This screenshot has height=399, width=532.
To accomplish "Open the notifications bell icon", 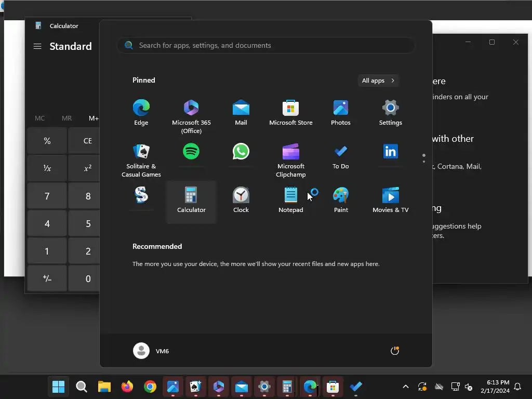I will (x=518, y=387).
